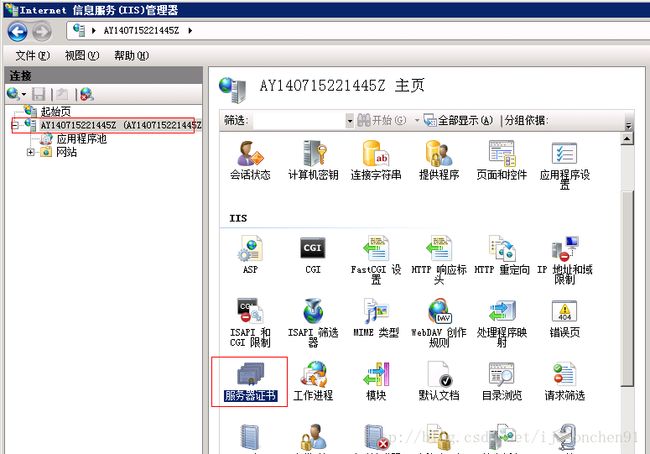Image resolution: width=650 pixels, height=454 pixels.
Task: Open the 会话状态 (Session State) feature
Action: tap(250, 160)
